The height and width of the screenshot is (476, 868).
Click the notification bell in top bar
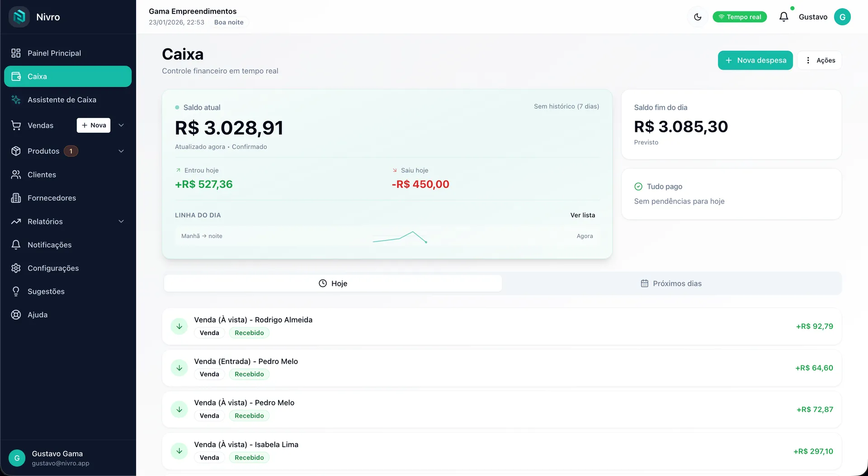click(x=783, y=17)
